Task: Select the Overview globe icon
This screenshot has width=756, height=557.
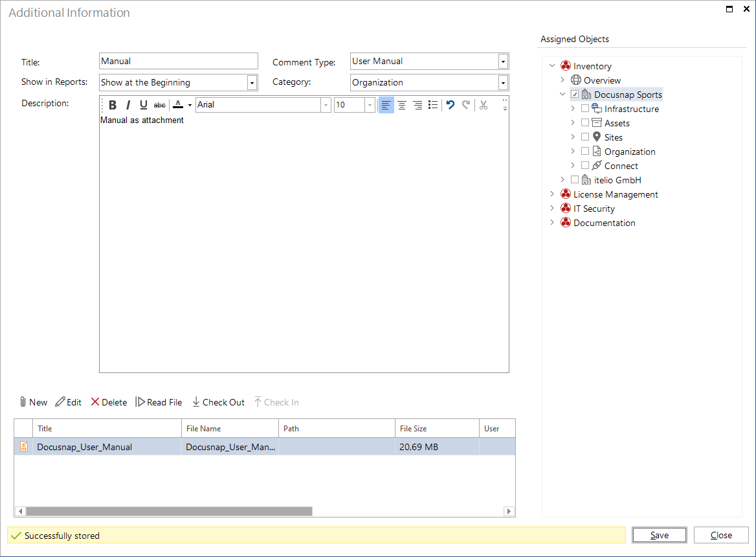Action: [x=575, y=80]
